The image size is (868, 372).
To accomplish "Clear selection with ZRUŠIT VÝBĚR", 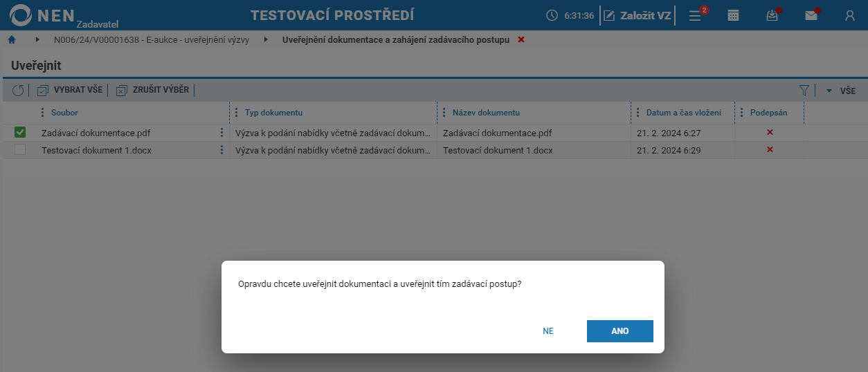I will click(x=152, y=91).
